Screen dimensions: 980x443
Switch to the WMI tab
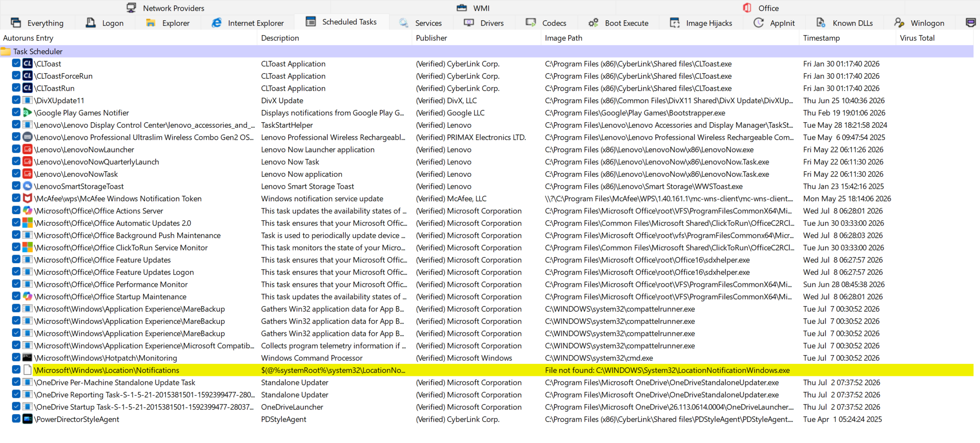point(473,8)
